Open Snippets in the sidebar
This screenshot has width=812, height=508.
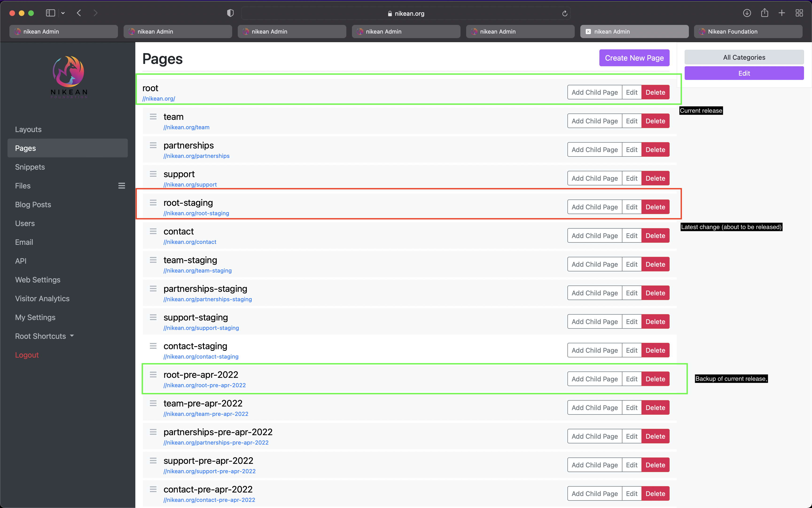coord(30,167)
